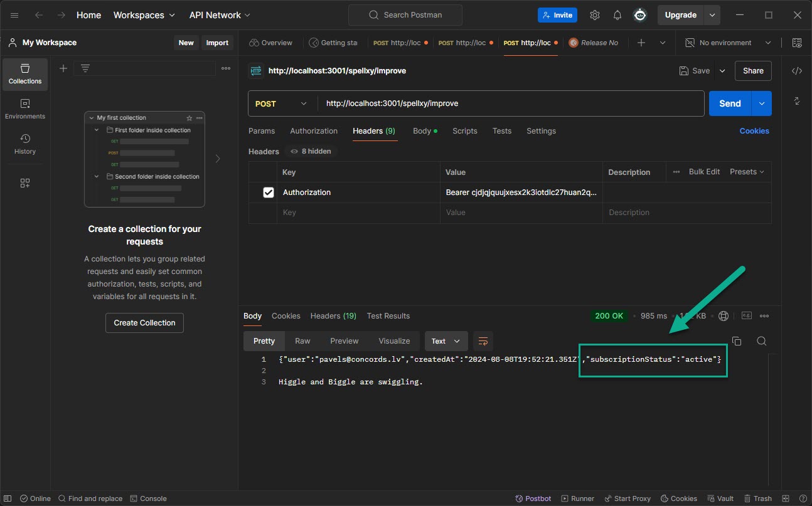
Task: Open the Cookies link
Action: click(x=754, y=131)
